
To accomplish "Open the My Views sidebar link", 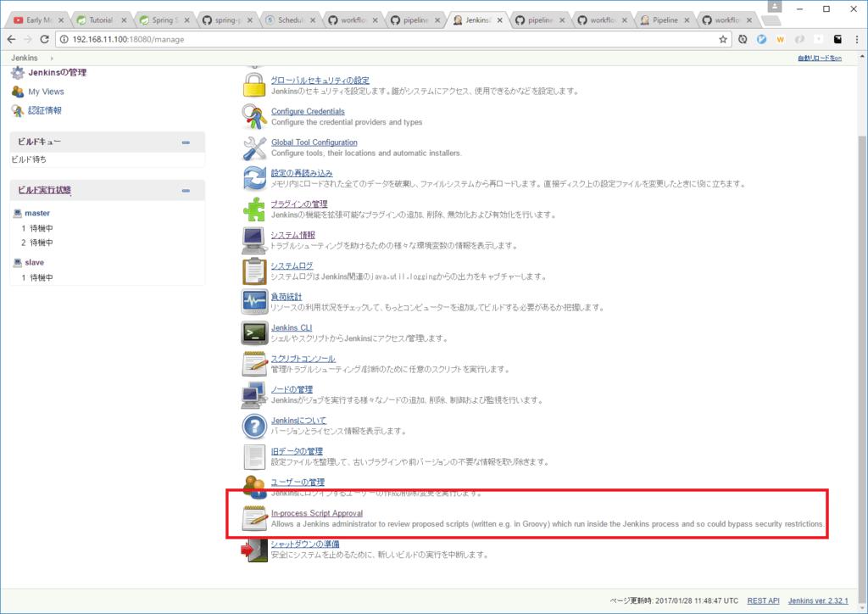I will (46, 92).
